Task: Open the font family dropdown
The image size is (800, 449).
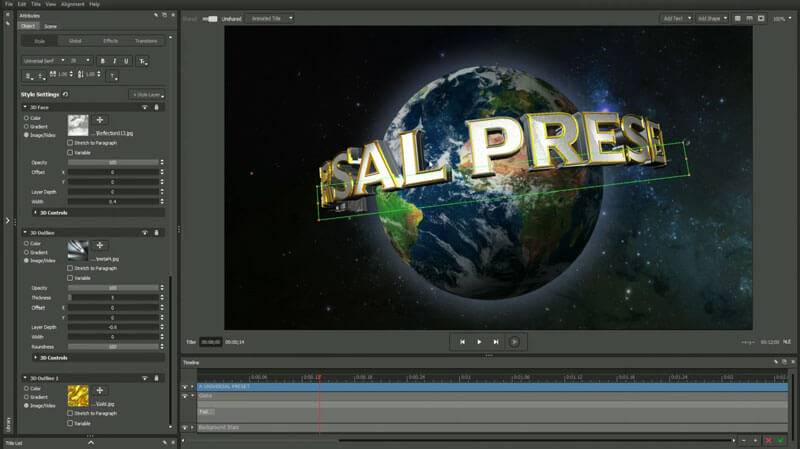Action: point(44,61)
